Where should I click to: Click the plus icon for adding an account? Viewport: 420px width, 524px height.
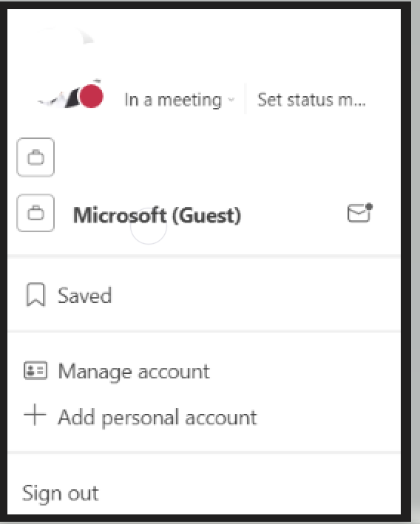(35, 415)
